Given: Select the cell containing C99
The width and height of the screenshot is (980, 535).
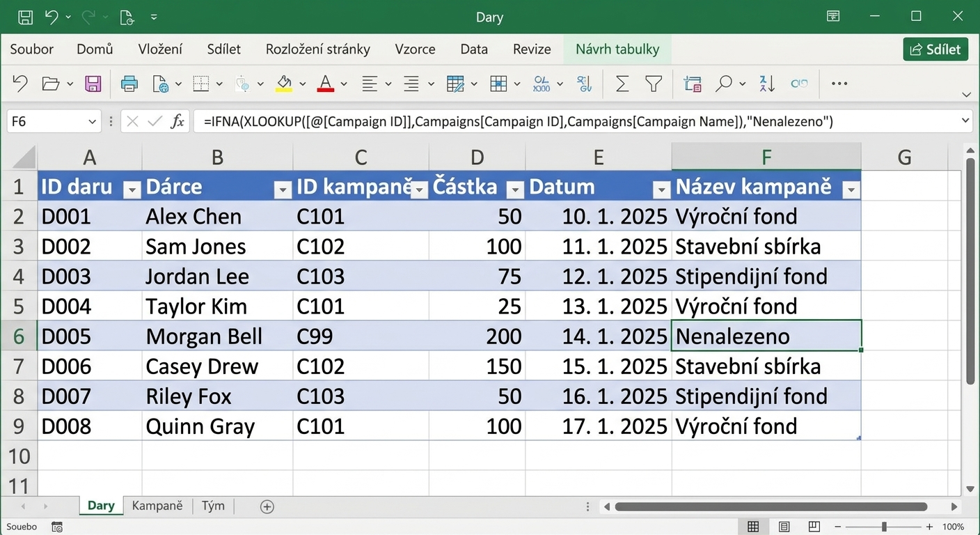Looking at the screenshot, I should (361, 336).
